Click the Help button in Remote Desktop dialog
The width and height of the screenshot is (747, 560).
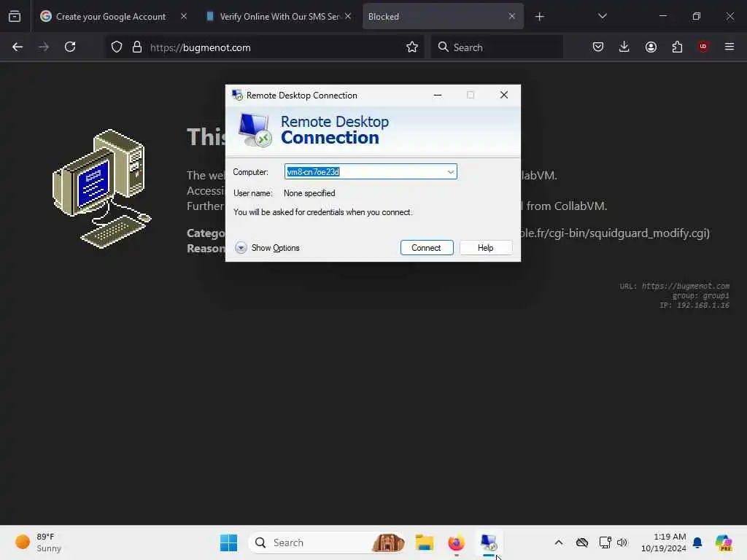pos(485,248)
